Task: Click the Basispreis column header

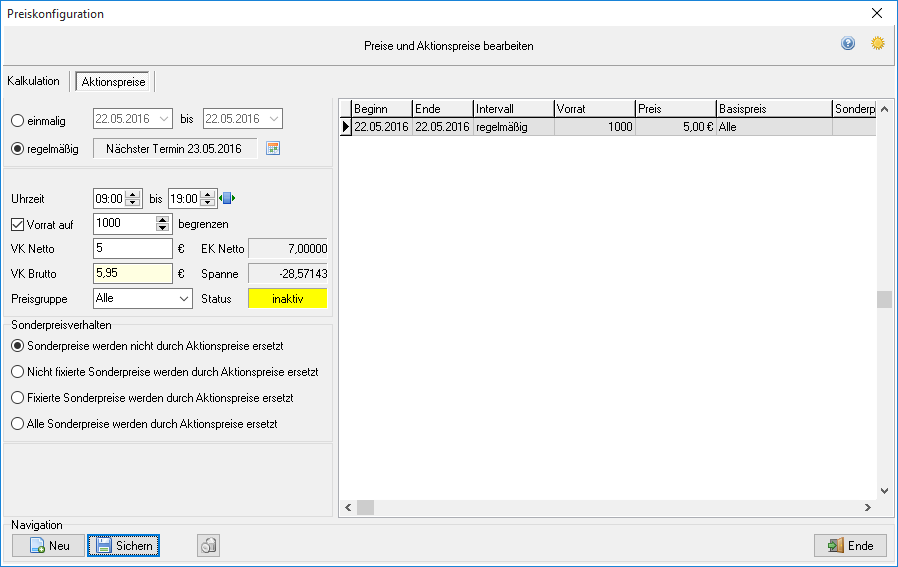Action: pos(774,109)
